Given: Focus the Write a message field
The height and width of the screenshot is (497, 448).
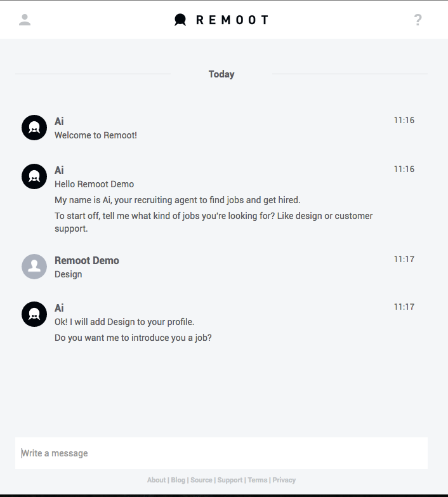Looking at the screenshot, I should coord(221,453).
